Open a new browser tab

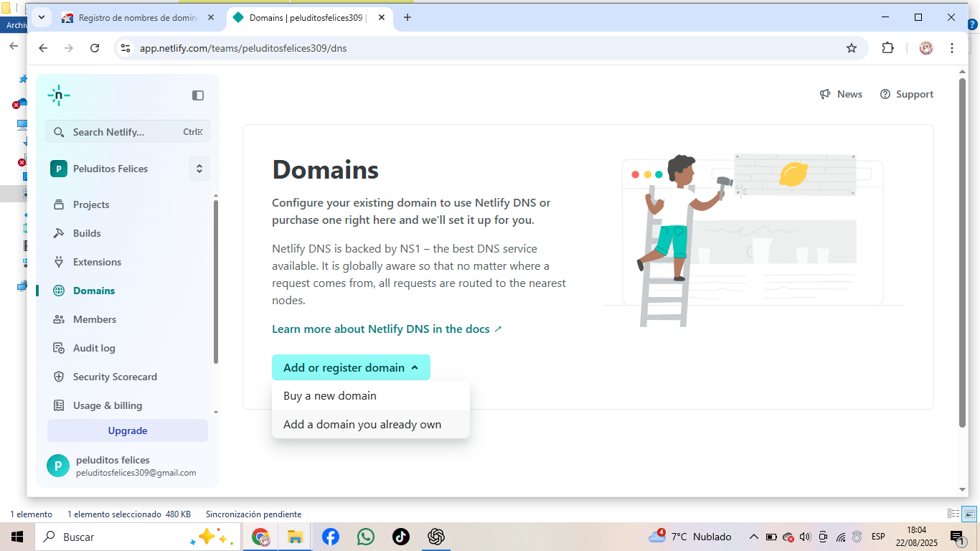click(x=407, y=18)
